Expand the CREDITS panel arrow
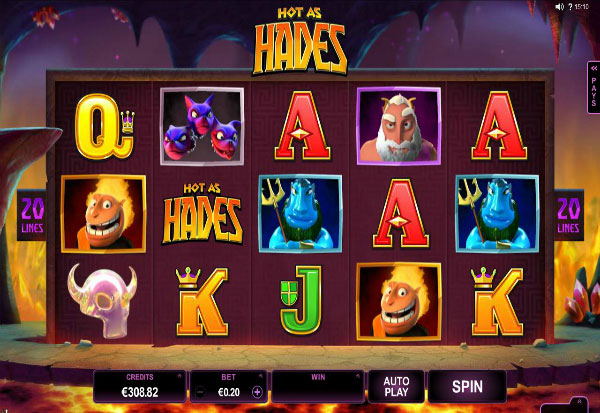Viewport: 600px width, 413px height. (179, 377)
